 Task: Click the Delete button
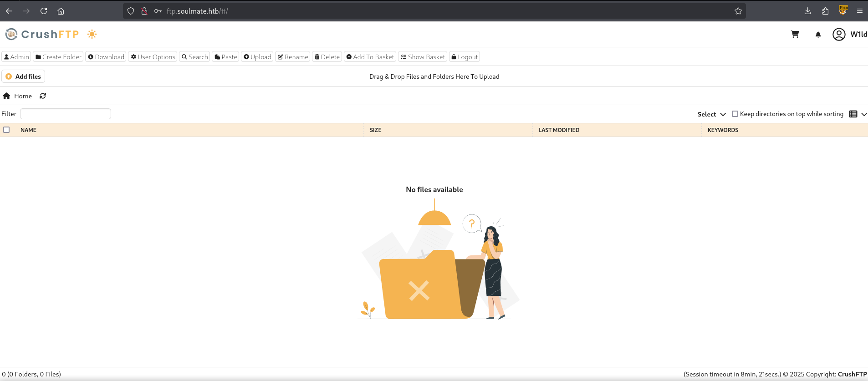[x=327, y=57]
